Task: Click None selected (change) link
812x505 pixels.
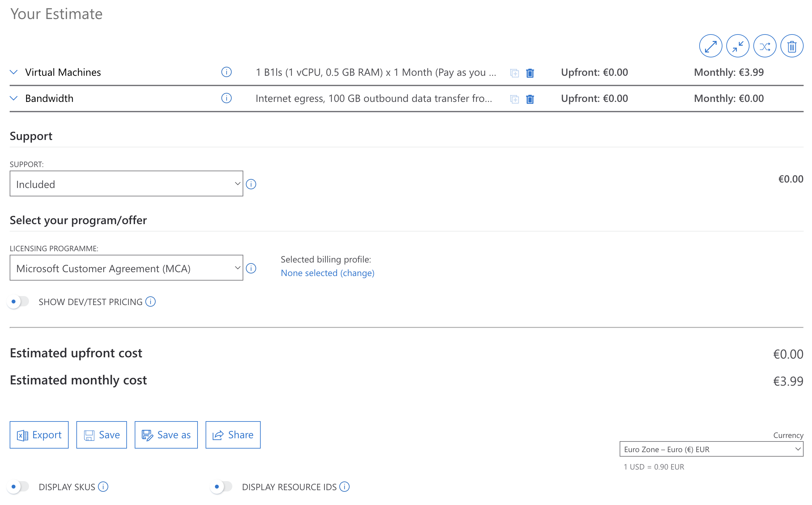Action: [x=327, y=273]
